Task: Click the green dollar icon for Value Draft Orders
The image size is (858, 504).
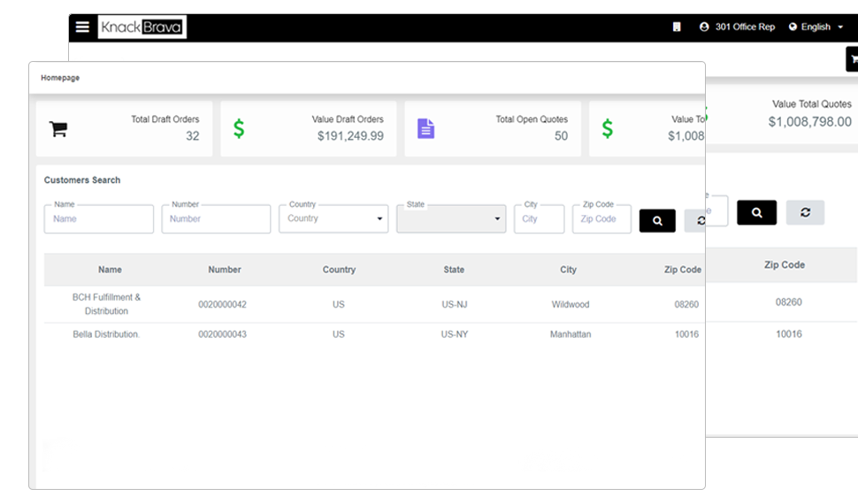Action: (239, 128)
